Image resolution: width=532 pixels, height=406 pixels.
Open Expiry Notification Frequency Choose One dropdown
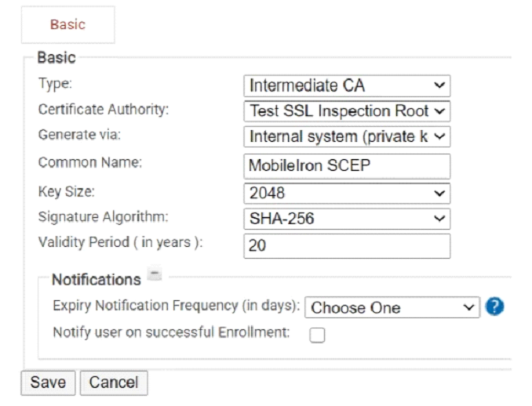pos(392,307)
